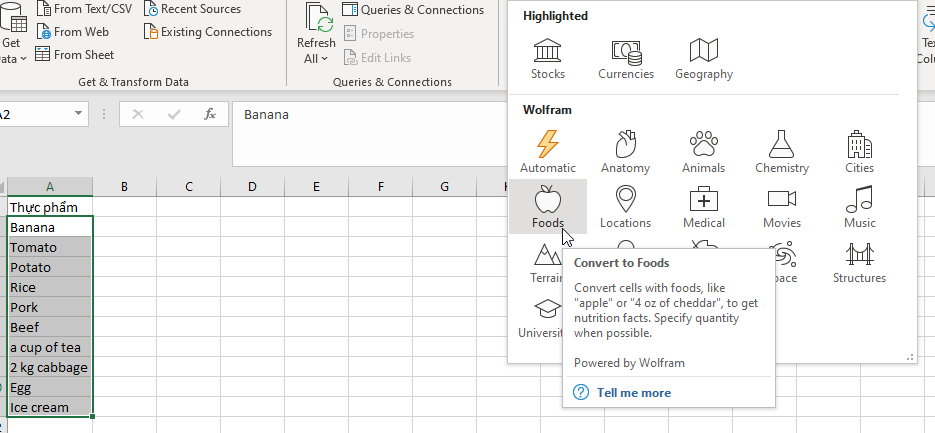This screenshot has width=935, height=433.
Task: Click the 'a cup of tea' cell
Action: pyautogui.click(x=50, y=348)
